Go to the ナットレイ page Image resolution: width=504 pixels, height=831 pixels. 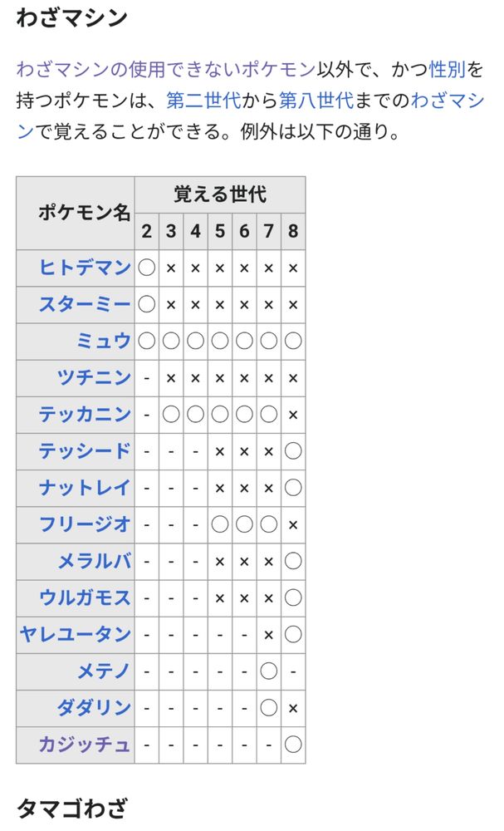[85, 488]
